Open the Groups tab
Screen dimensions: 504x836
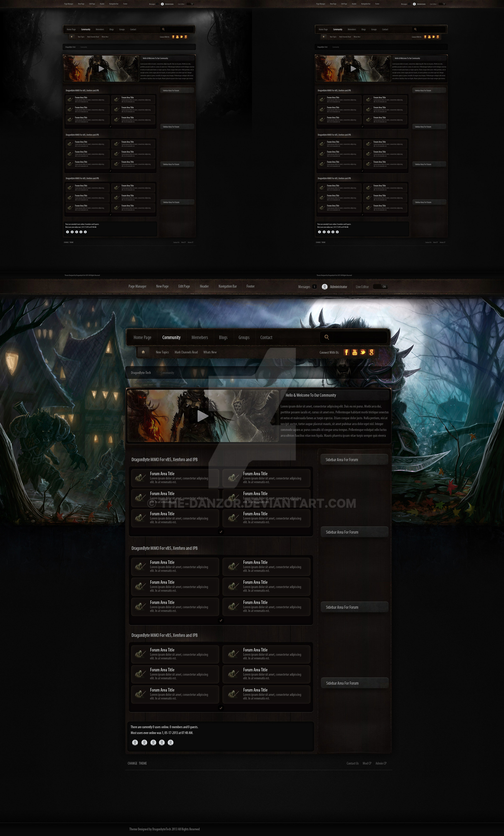[244, 337]
